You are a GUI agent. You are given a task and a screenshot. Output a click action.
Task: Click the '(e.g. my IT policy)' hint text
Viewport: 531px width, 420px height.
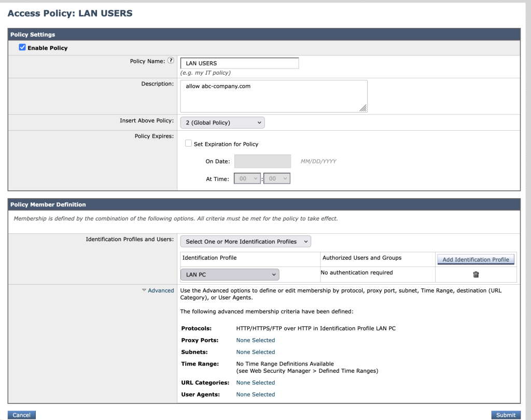[x=205, y=73]
